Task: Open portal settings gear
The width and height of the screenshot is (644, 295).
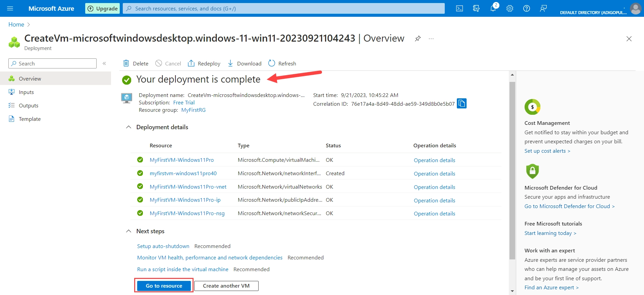Action: [510, 8]
